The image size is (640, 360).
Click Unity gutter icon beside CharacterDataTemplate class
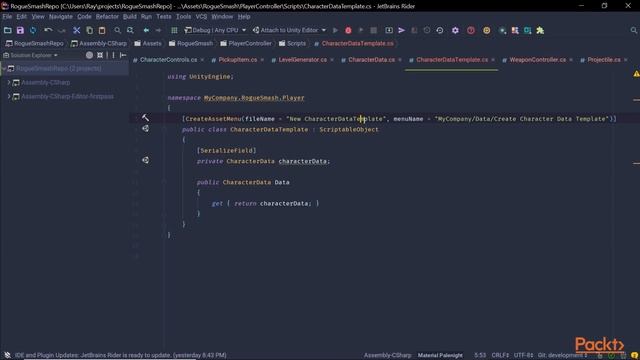(x=145, y=129)
